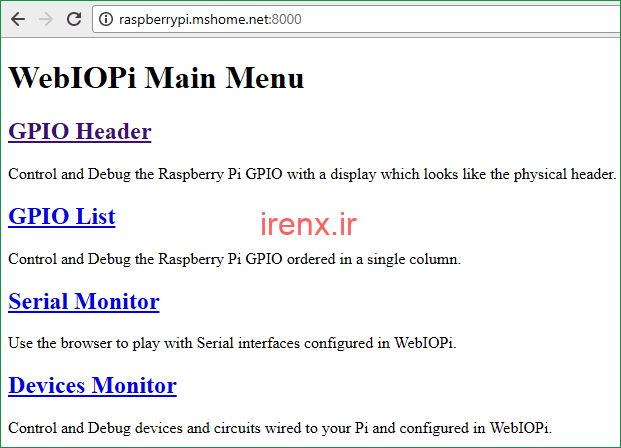Open the GPIO Header link
This screenshot has height=448, width=621.
coord(80,131)
